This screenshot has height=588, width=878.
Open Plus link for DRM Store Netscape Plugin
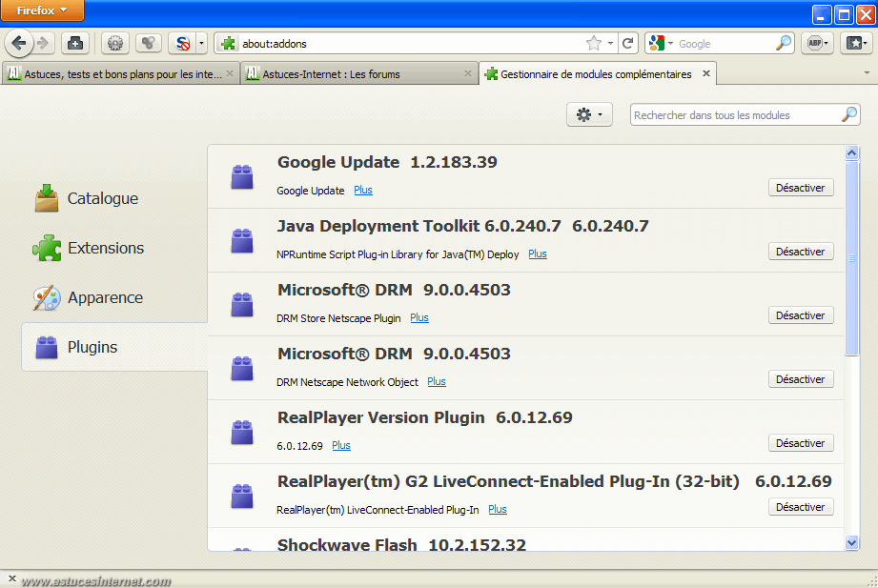tap(419, 317)
